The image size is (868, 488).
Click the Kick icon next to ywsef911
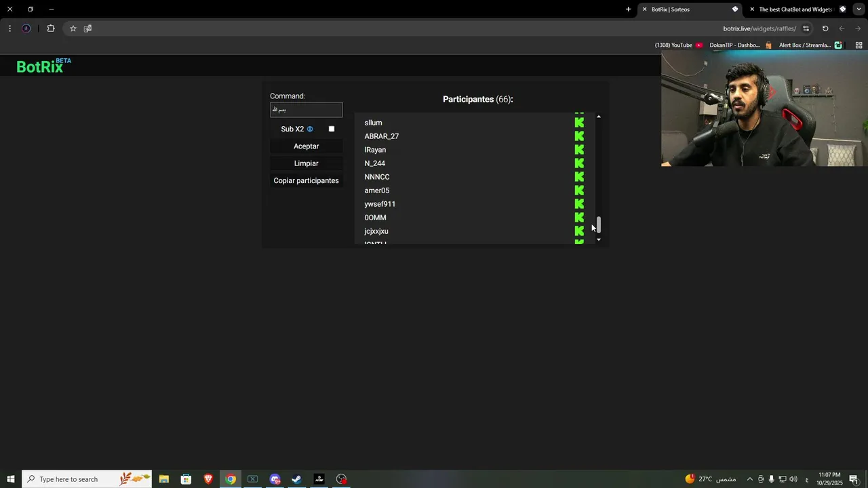pyautogui.click(x=579, y=204)
